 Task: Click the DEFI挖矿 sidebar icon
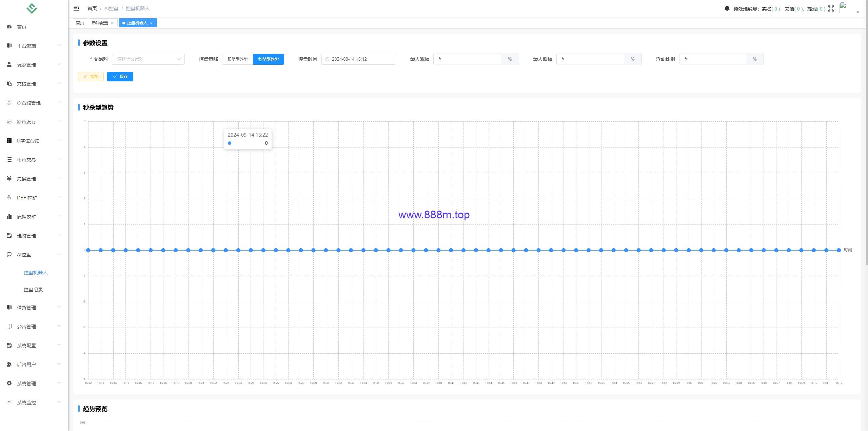pos(9,197)
